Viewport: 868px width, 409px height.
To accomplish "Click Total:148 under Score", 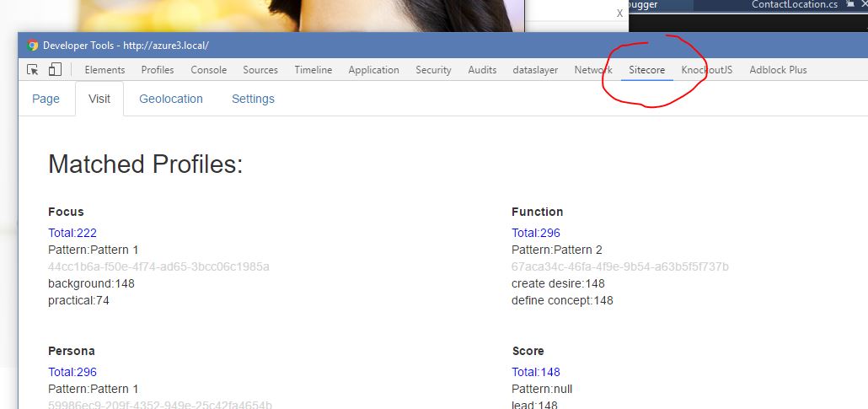I will click(x=536, y=372).
